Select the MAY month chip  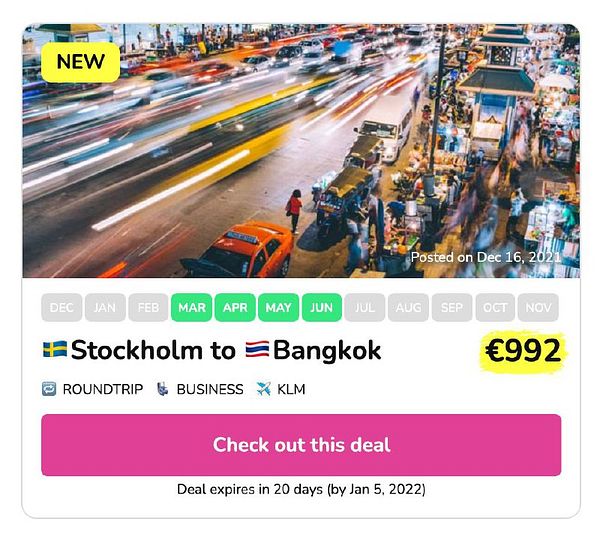pyautogui.click(x=278, y=307)
